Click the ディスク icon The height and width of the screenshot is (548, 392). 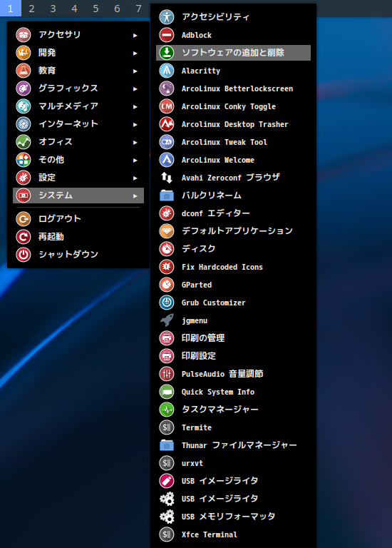coord(167,249)
